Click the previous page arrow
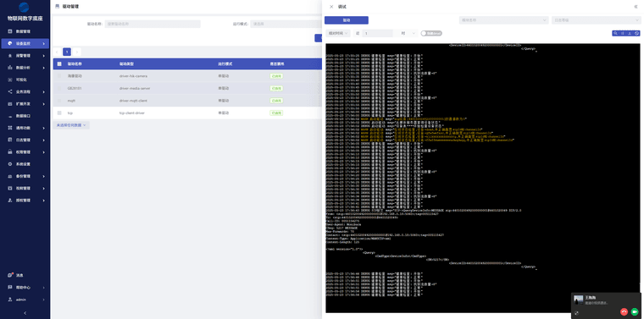Viewport: 644px width, 319px height. (57, 52)
